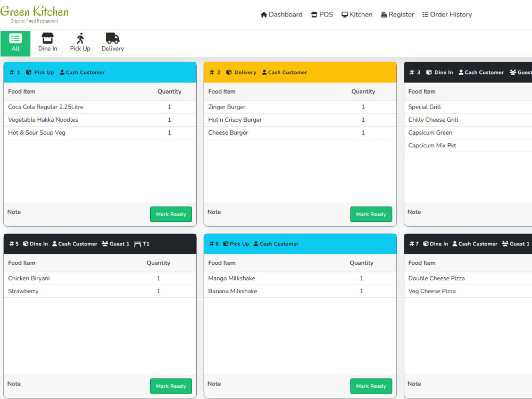The height and width of the screenshot is (399, 532).
Task: Click the box icon in order #7 header
Action: click(x=426, y=244)
